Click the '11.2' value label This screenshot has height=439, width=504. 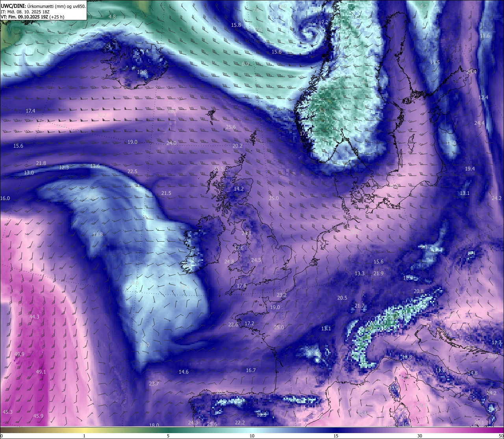point(440,370)
